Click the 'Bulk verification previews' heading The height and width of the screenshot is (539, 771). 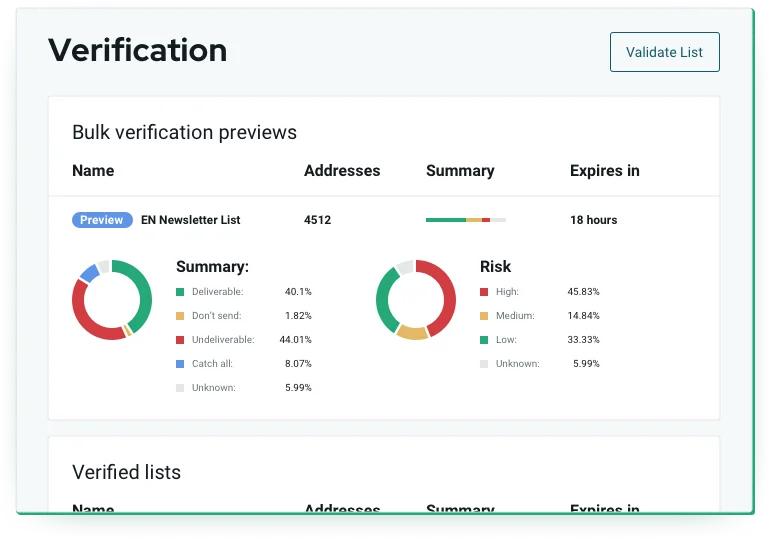pyautogui.click(x=184, y=132)
